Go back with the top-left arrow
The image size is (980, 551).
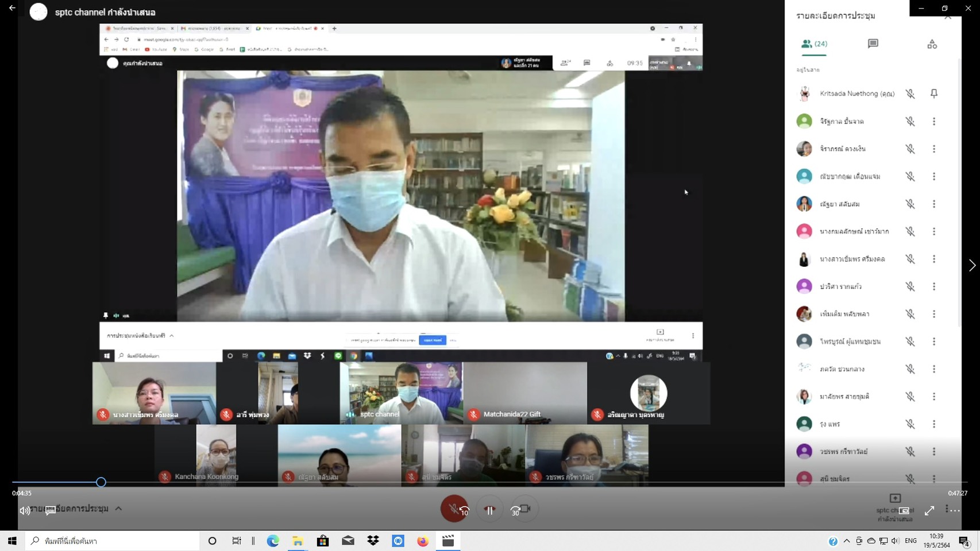(12, 8)
